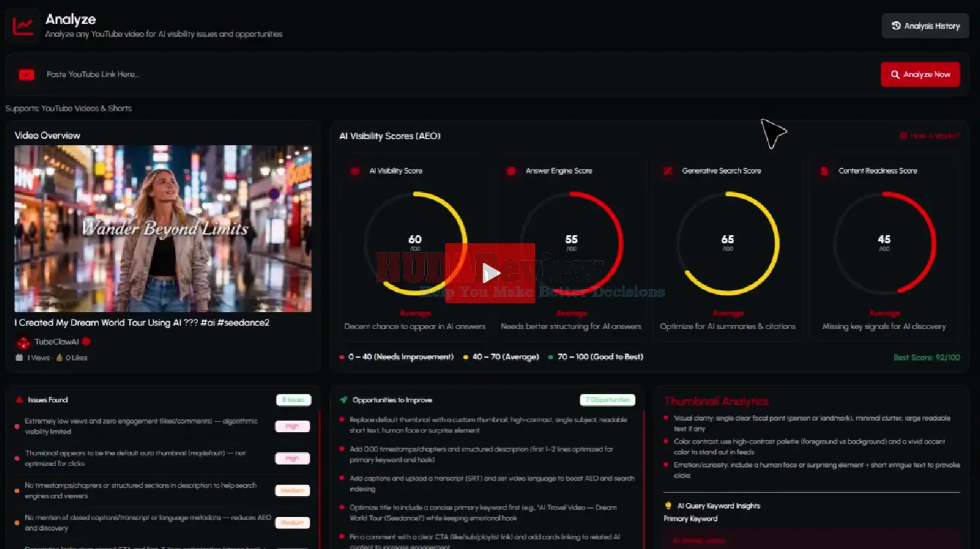Viewport: 980px width, 549px height.
Task: Click the views icon under channel name
Action: (19, 357)
